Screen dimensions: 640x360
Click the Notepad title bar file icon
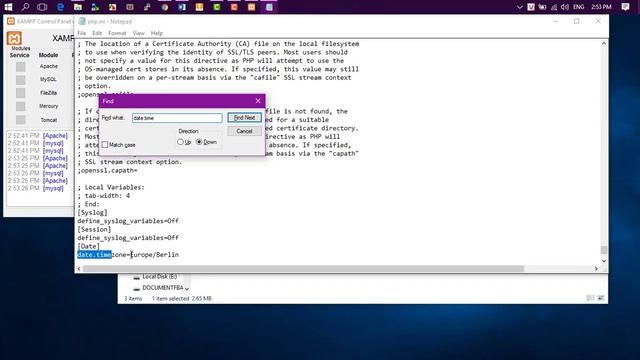coord(82,21)
